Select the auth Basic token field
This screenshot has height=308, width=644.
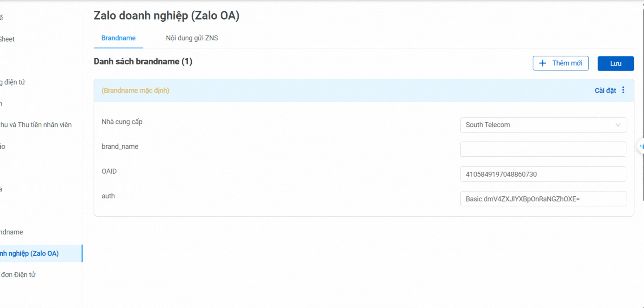pos(543,199)
